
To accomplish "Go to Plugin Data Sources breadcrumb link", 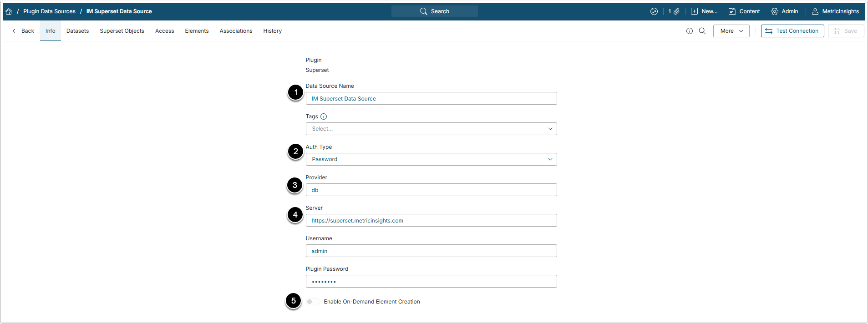I will 49,11.
